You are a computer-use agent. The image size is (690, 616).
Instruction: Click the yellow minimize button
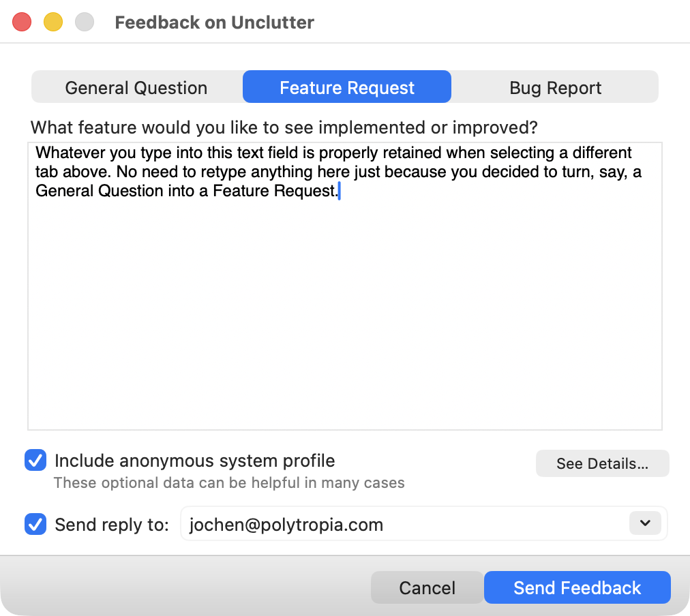(x=52, y=21)
